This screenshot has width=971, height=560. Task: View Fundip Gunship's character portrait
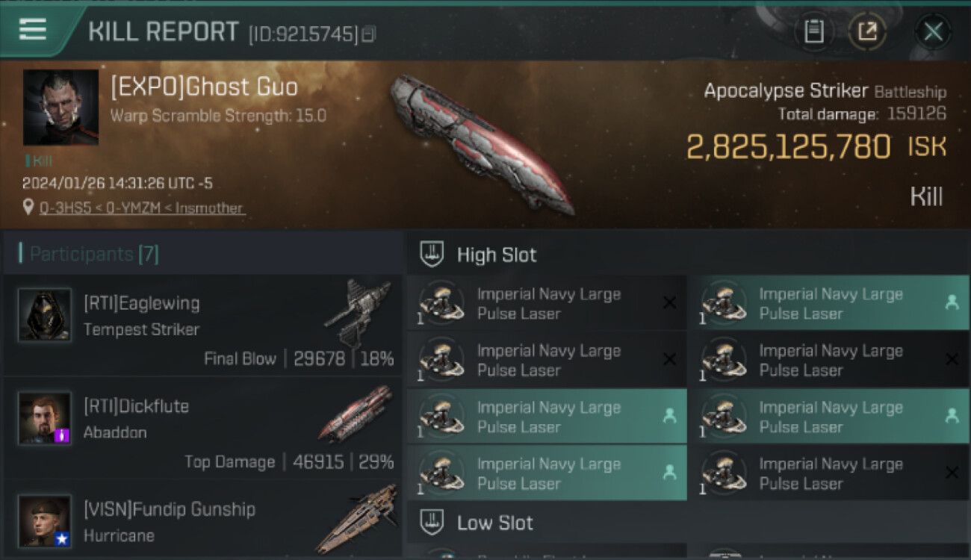[45, 520]
